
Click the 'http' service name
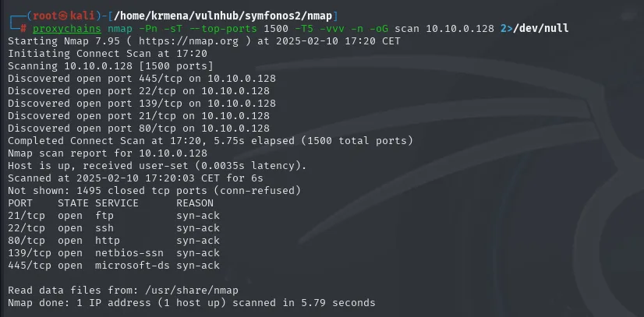(107, 241)
